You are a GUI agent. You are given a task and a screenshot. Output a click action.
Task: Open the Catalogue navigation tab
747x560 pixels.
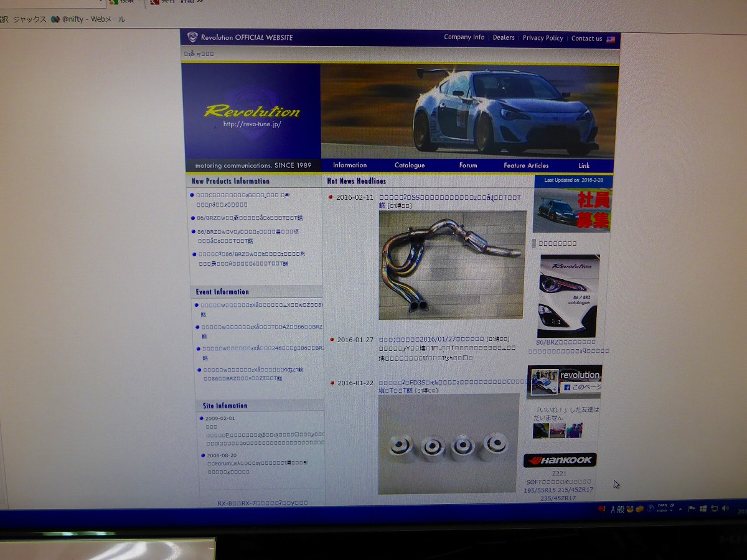tap(410, 165)
